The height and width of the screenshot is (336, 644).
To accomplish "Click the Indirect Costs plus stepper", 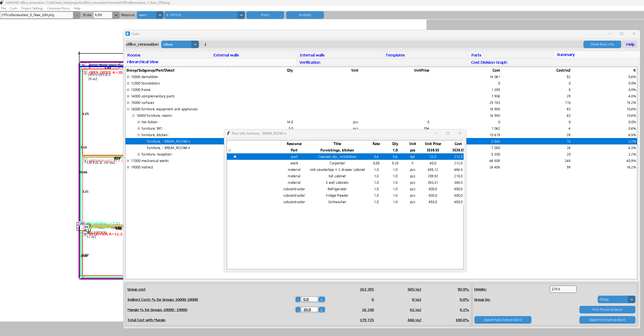I will pos(321,299).
